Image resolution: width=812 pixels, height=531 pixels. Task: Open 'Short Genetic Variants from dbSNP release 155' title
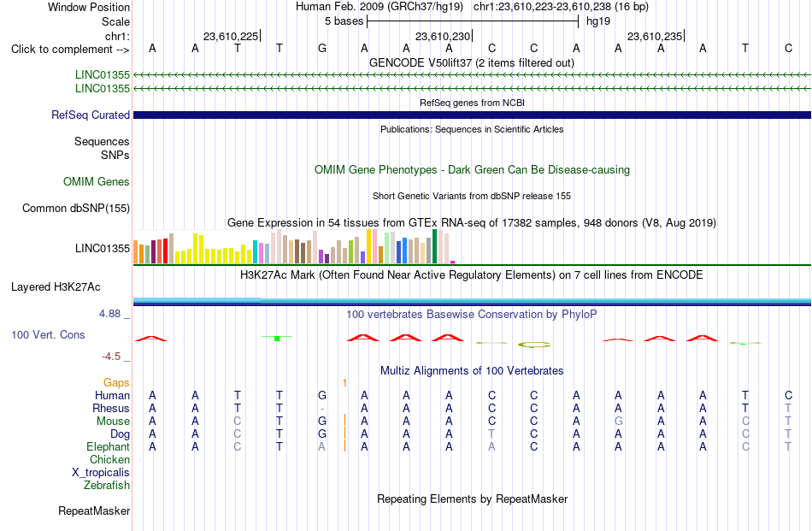[472, 196]
